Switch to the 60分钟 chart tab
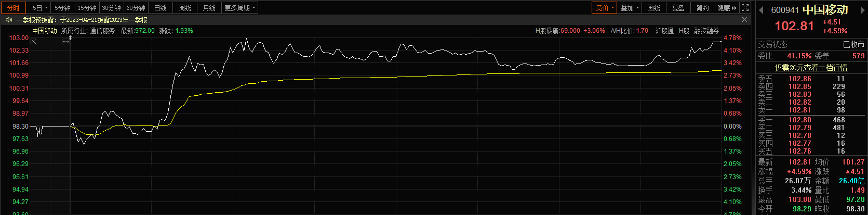This screenshot has height=215, width=868. (136, 8)
